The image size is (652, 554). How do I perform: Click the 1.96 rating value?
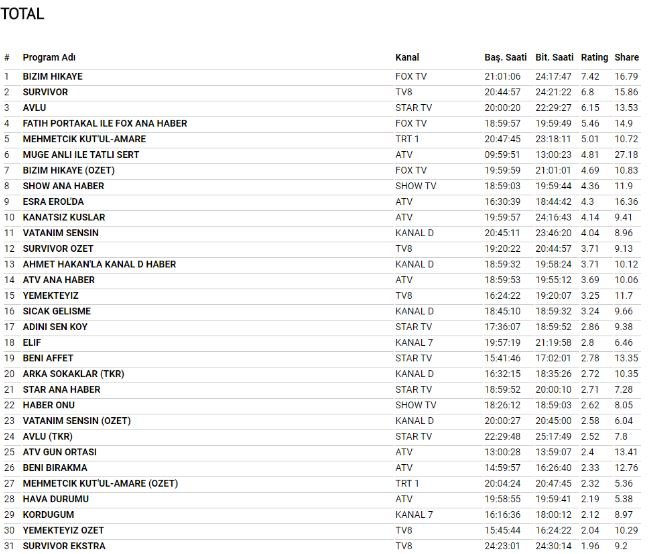pyautogui.click(x=590, y=546)
